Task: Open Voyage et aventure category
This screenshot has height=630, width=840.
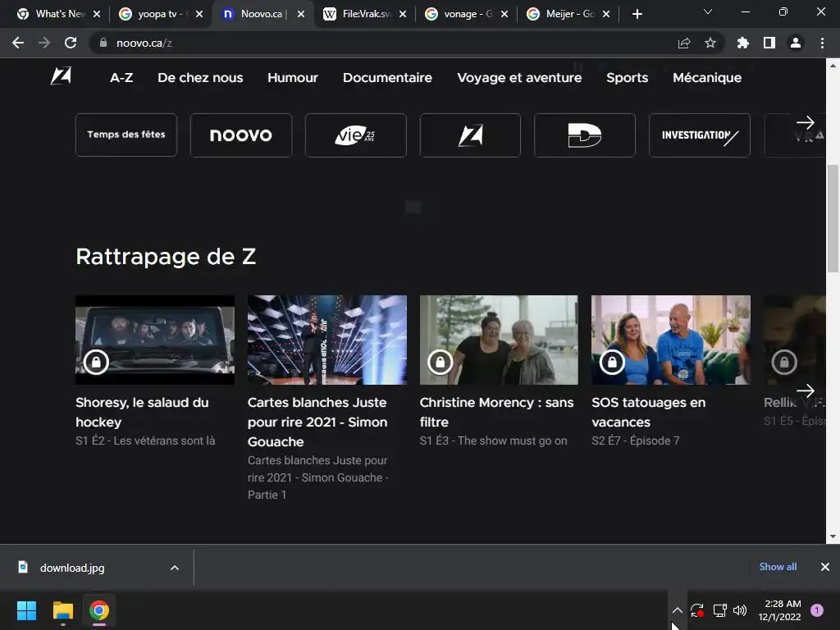Action: coord(519,78)
